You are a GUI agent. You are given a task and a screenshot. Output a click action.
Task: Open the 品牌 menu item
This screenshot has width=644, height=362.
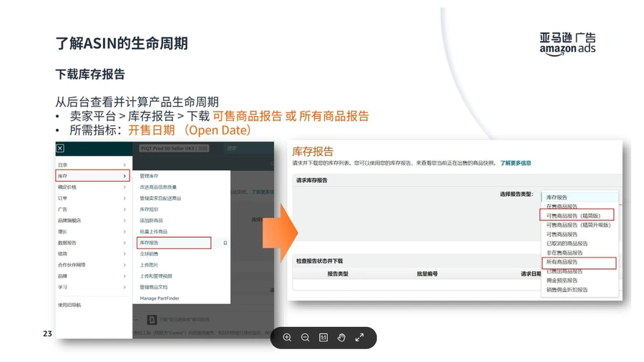point(92,276)
